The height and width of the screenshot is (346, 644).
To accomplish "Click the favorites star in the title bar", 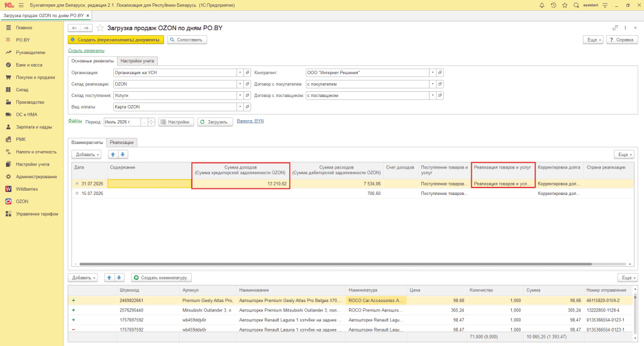I will click(565, 5).
